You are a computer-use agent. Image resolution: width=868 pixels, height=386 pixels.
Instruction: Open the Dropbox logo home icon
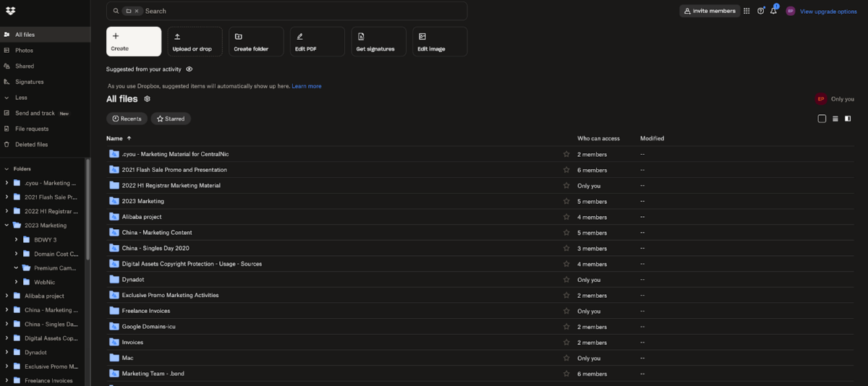click(x=9, y=11)
